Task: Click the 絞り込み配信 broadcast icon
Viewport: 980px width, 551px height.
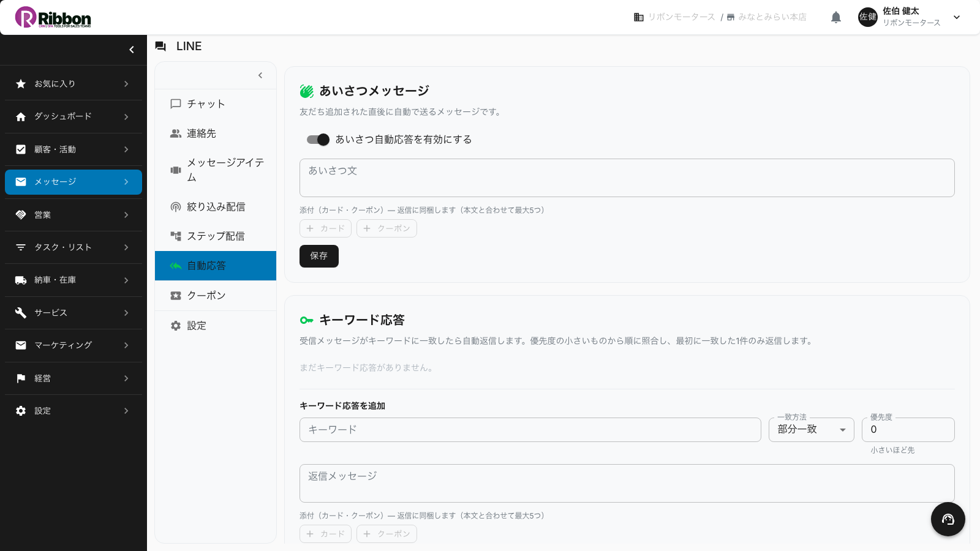Action: click(x=176, y=207)
